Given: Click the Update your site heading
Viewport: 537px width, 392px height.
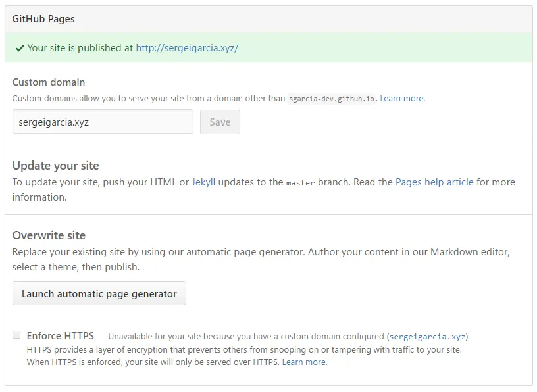Looking at the screenshot, I should point(56,166).
